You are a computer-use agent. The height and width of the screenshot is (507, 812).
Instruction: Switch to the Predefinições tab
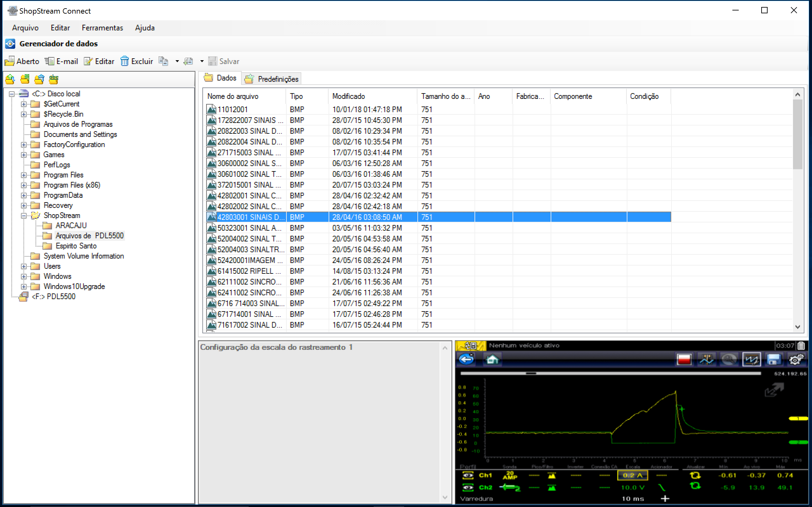pos(272,79)
